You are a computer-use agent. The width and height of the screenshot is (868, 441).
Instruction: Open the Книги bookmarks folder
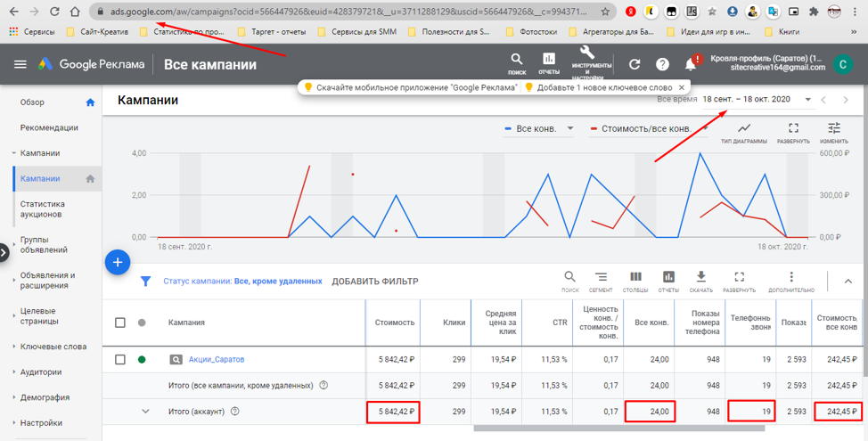point(782,31)
